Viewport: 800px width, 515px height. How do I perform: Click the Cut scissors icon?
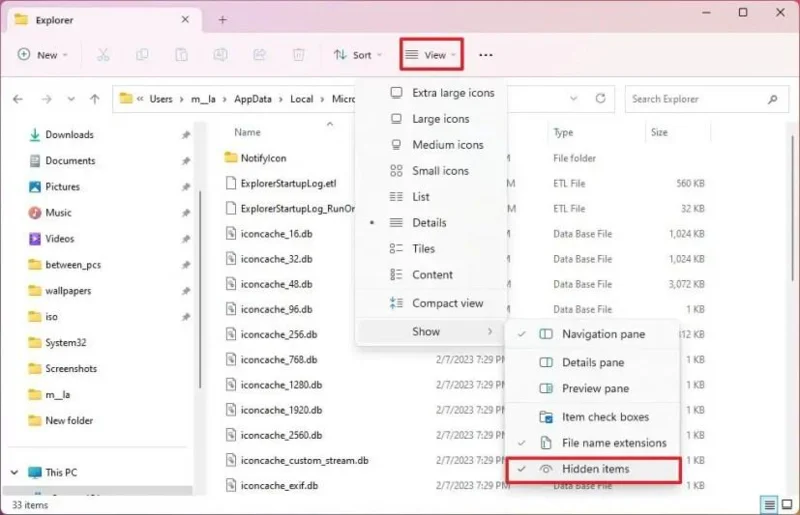pos(103,55)
